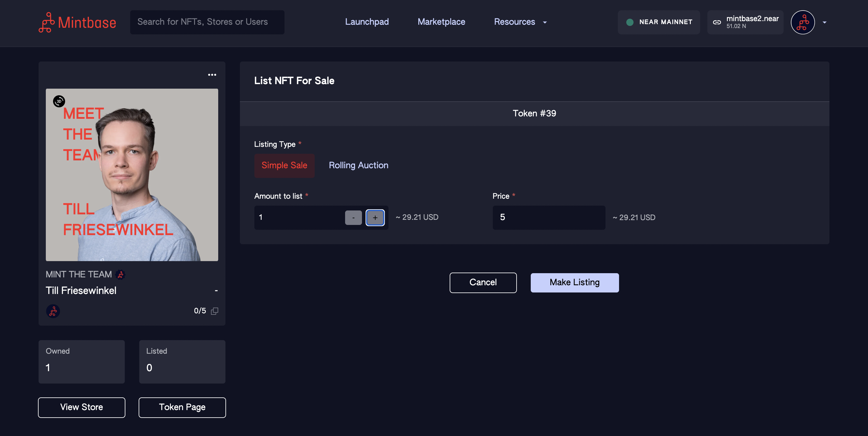Increase amount to list with plus button
The height and width of the screenshot is (436, 868).
[375, 217]
